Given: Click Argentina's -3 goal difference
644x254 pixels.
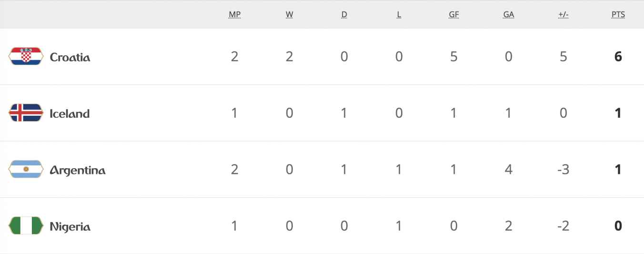Looking at the screenshot, I should [x=563, y=170].
